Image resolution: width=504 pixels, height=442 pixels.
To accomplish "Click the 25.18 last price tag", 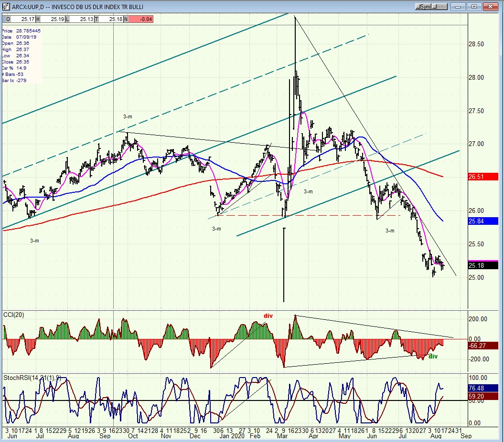I will (x=483, y=265).
